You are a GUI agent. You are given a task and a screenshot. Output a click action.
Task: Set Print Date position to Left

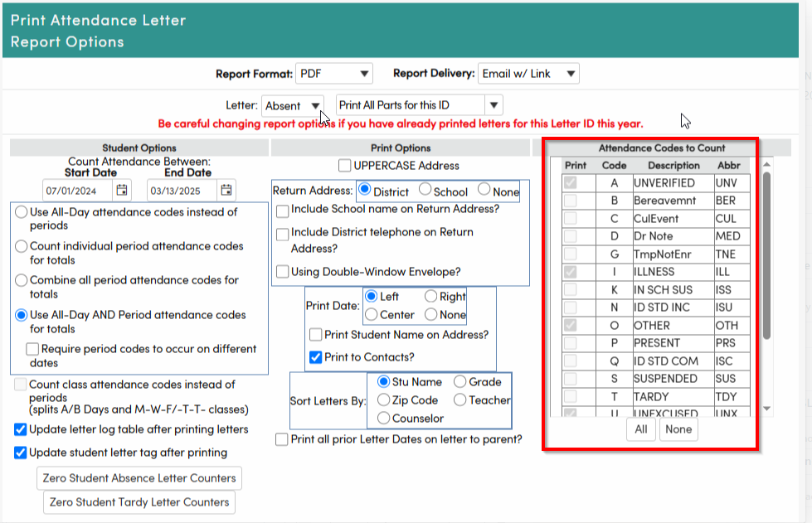(x=372, y=297)
